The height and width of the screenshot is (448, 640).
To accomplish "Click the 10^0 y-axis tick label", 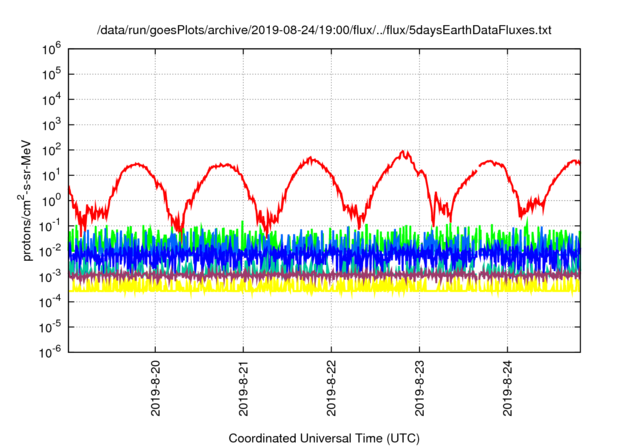I will click(51, 201).
